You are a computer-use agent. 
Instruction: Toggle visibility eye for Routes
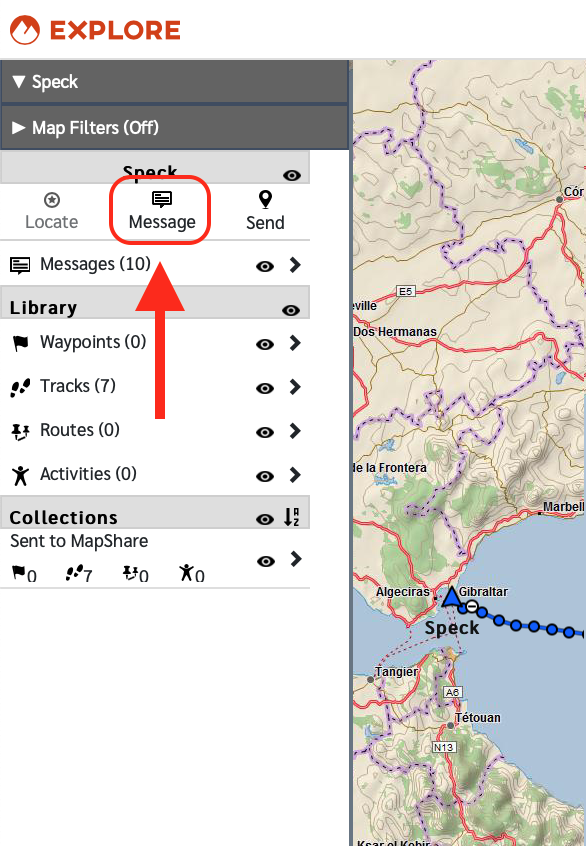click(x=264, y=432)
